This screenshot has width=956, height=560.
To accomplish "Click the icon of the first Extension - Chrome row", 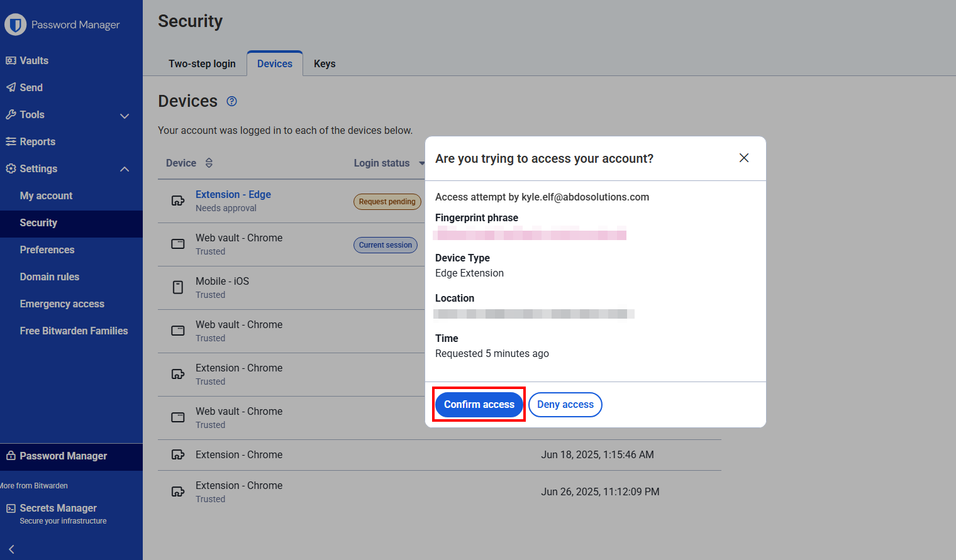I will [178, 374].
